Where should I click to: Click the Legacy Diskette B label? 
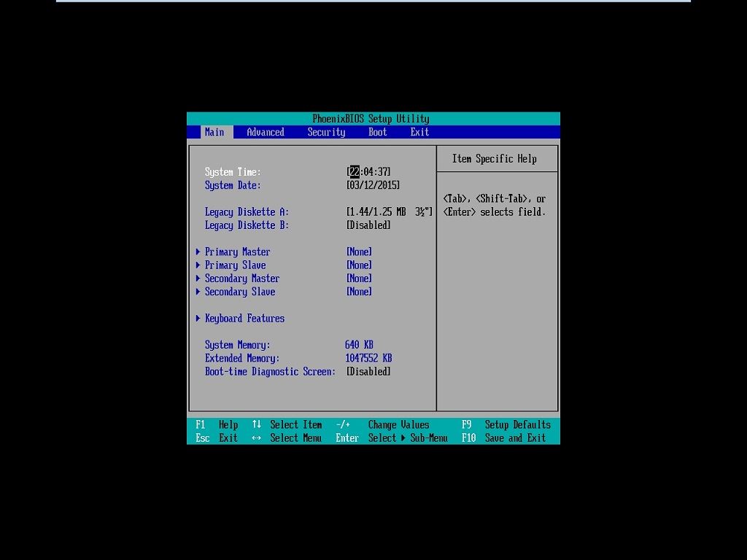pyautogui.click(x=247, y=225)
